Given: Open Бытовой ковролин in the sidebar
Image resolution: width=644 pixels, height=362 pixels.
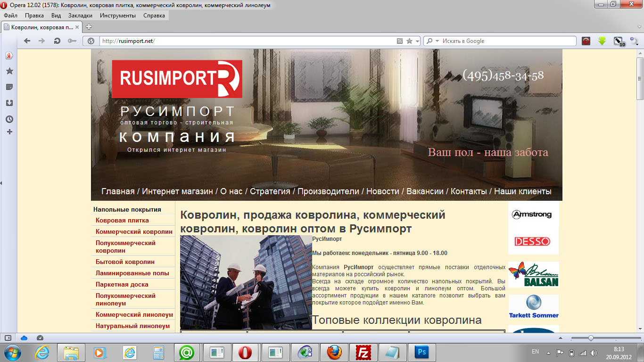Looking at the screenshot, I should (x=125, y=262).
